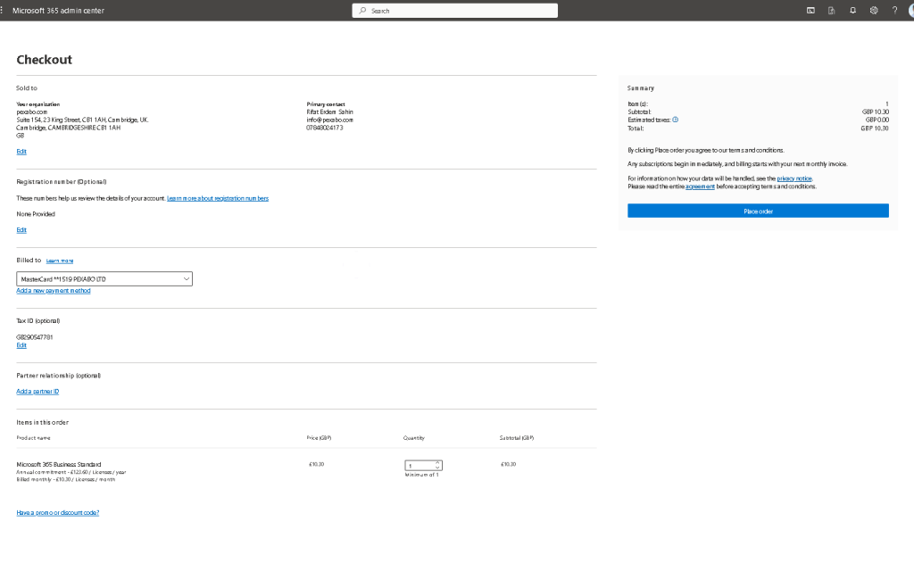Image resolution: width=914 pixels, height=588 pixels.
Task: Open the mobile app download icon
Action: click(x=832, y=11)
